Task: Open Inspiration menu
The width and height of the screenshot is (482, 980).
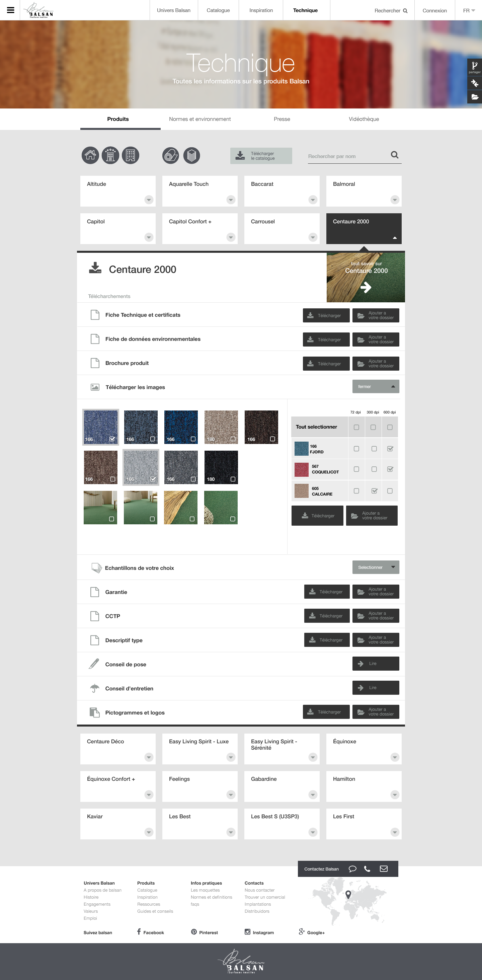Action: [261, 10]
